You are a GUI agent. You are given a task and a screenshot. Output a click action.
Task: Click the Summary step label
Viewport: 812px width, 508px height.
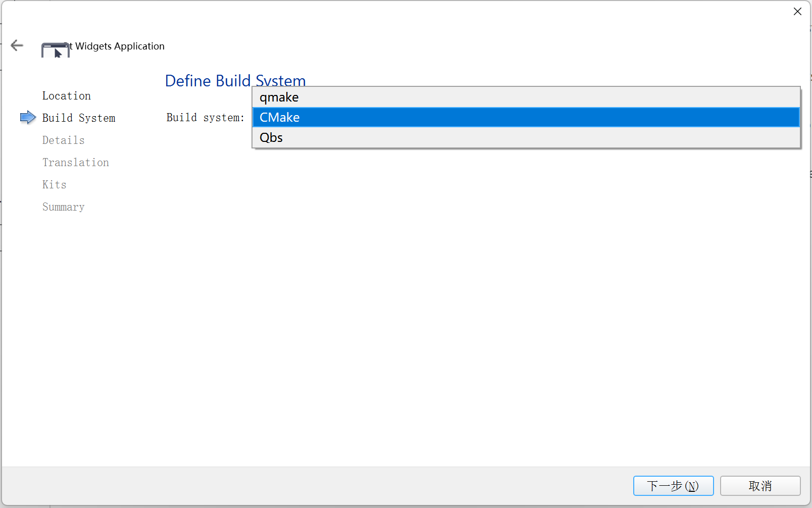(64, 207)
